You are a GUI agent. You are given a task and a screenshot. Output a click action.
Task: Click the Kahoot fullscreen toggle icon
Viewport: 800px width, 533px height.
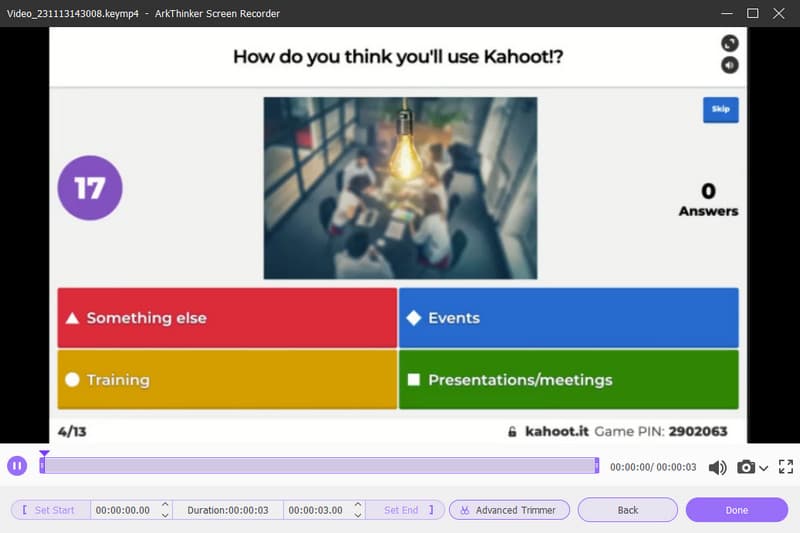pos(730,43)
